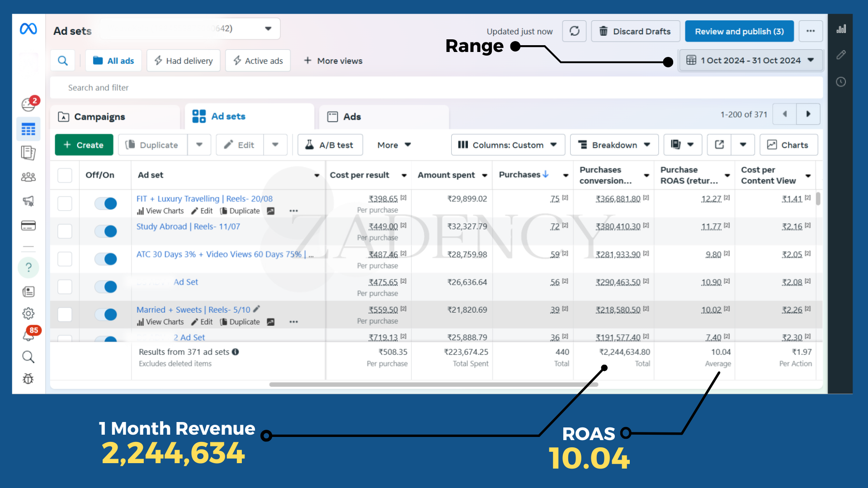868x488 pixels.
Task: Click the refresh data icon
Action: pyautogui.click(x=574, y=31)
